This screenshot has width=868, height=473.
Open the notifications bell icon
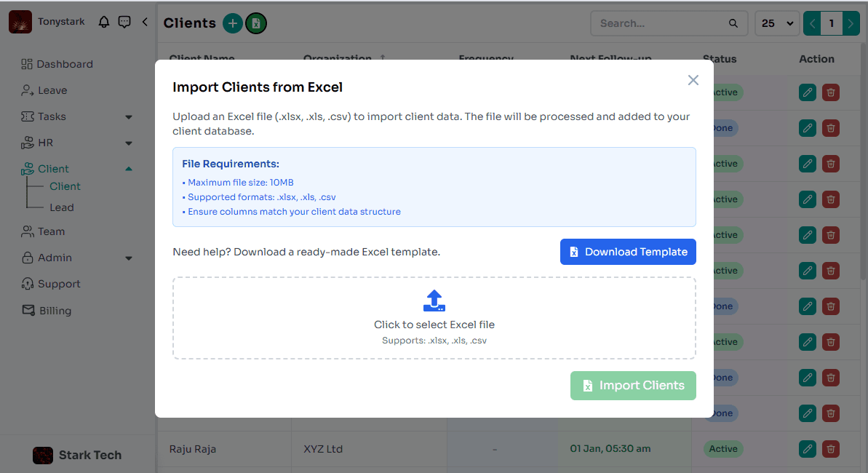tap(103, 22)
